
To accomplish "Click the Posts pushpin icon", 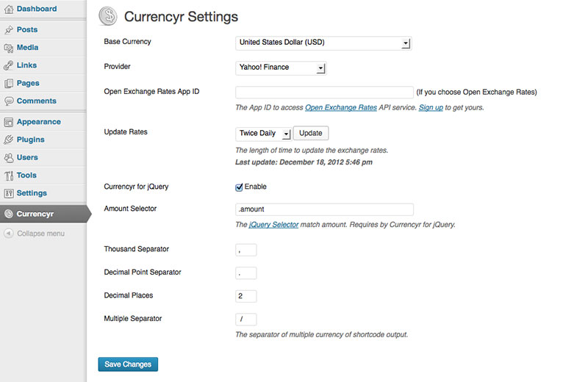I will [9, 30].
